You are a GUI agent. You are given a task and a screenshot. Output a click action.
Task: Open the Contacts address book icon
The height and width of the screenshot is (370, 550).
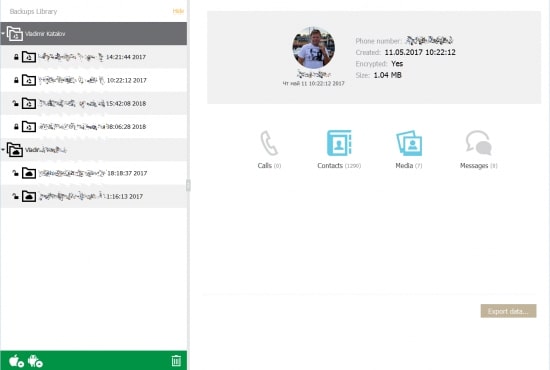[x=339, y=143]
